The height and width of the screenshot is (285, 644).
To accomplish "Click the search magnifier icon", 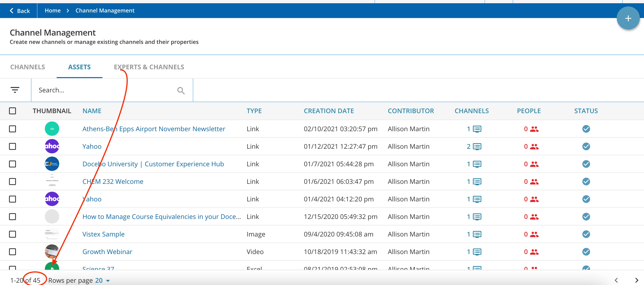I will (x=181, y=91).
